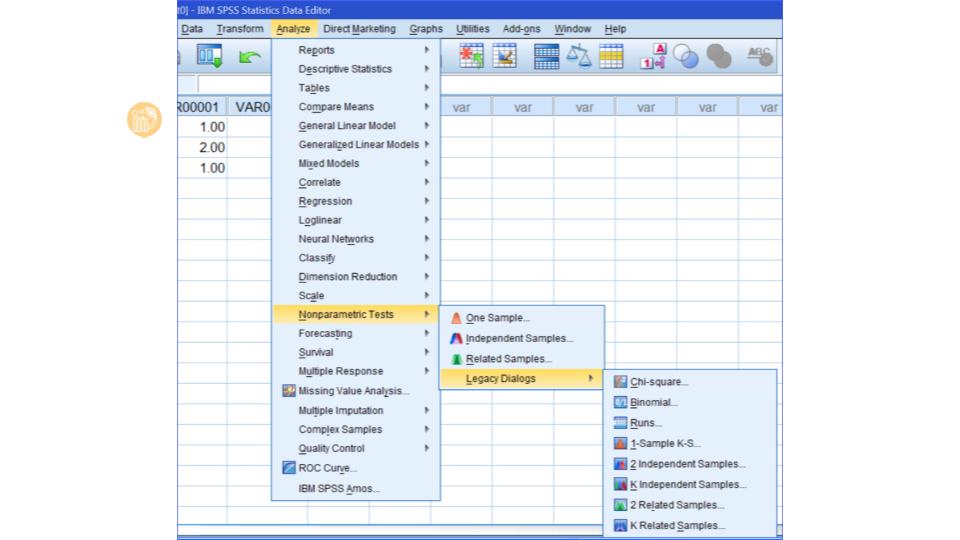
Task: Open the 1-Sample K-S dialog
Action: tap(689, 443)
